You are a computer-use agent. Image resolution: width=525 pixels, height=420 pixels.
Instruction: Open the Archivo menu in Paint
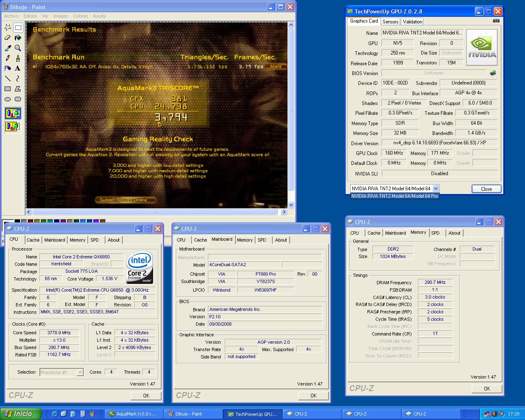click(x=11, y=16)
